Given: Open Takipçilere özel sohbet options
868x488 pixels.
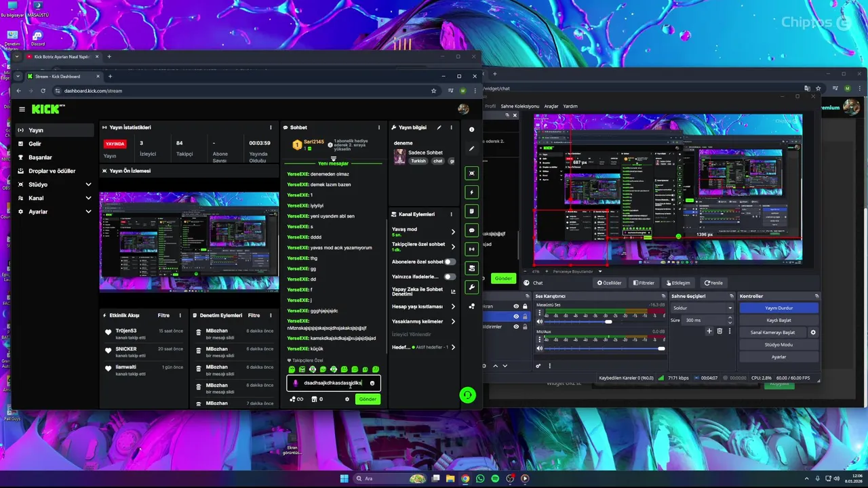Looking at the screenshot, I should pos(453,247).
